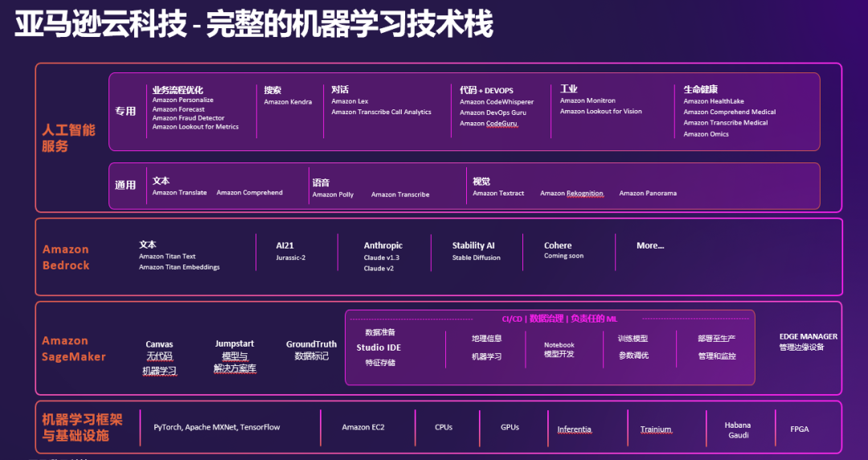Select Studio IDE text
The image size is (868, 460).
(x=379, y=347)
